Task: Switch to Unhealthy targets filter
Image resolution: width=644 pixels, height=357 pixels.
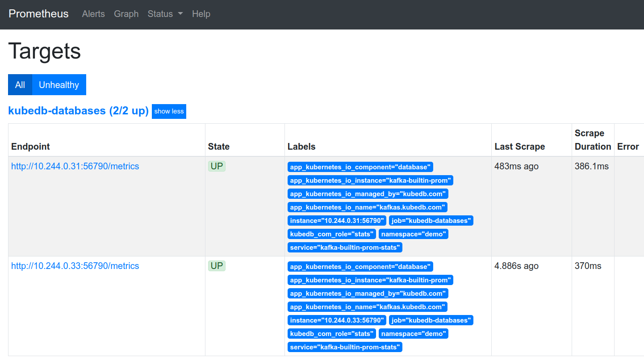Action: [x=59, y=85]
